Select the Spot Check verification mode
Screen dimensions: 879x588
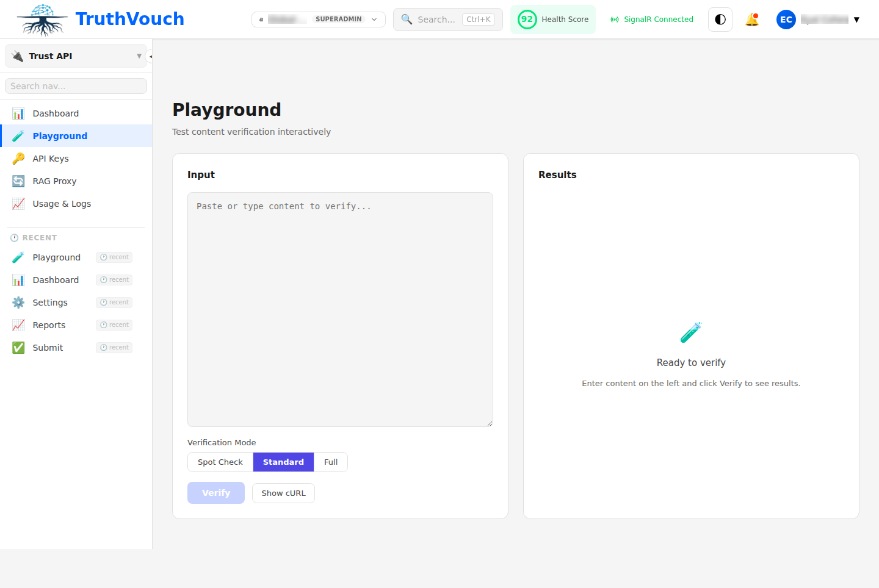tap(220, 462)
